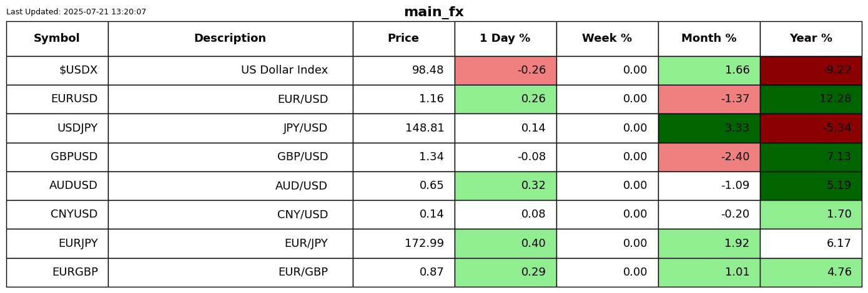Select the Week % column header

pyautogui.click(x=607, y=39)
